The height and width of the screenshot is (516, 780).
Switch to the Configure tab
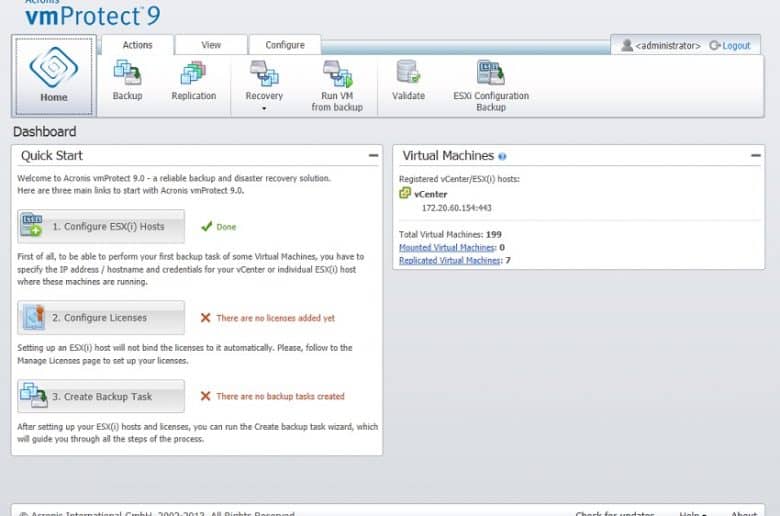pyautogui.click(x=285, y=45)
